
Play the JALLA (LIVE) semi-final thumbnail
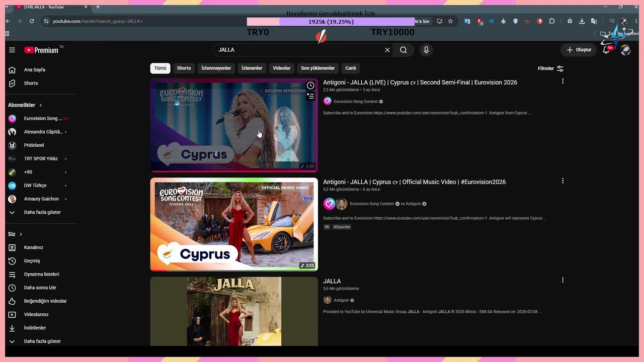[234, 125]
